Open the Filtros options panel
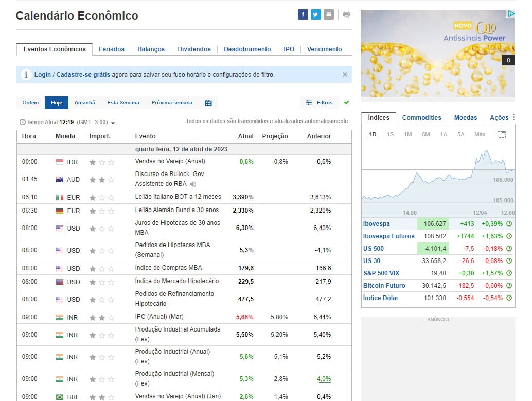 pos(320,103)
